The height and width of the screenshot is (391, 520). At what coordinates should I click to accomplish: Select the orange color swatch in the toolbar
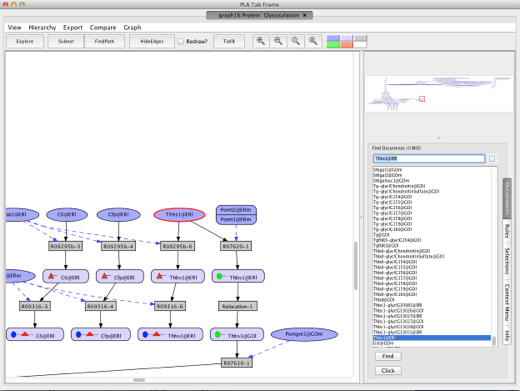click(347, 45)
